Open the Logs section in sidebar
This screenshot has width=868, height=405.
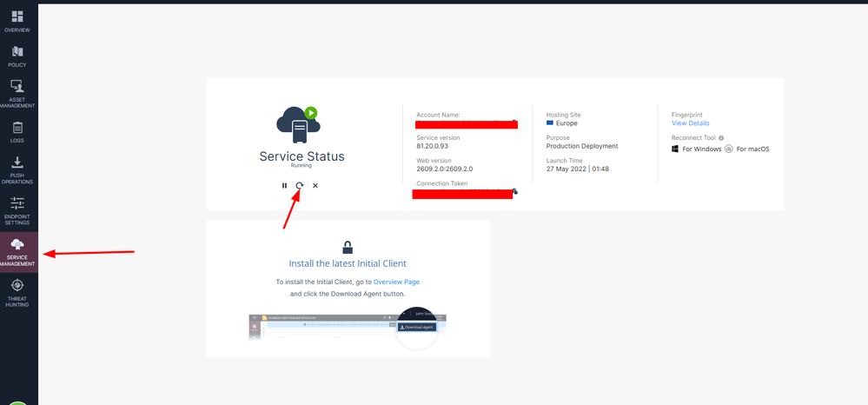pyautogui.click(x=17, y=132)
